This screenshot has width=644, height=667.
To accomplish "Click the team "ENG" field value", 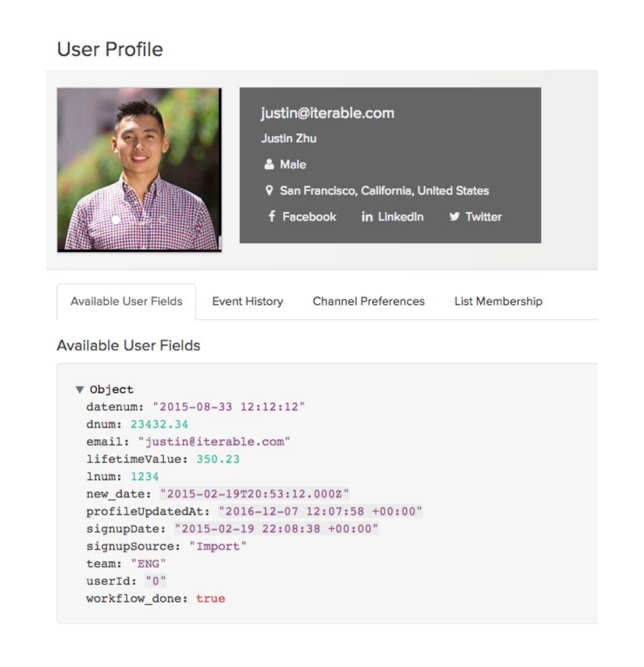I will pos(148,563).
